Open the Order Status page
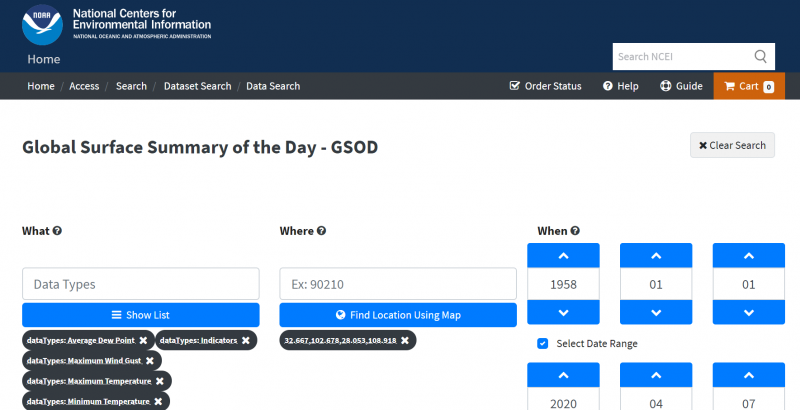Screen dimensions: 800x410 click(x=545, y=86)
